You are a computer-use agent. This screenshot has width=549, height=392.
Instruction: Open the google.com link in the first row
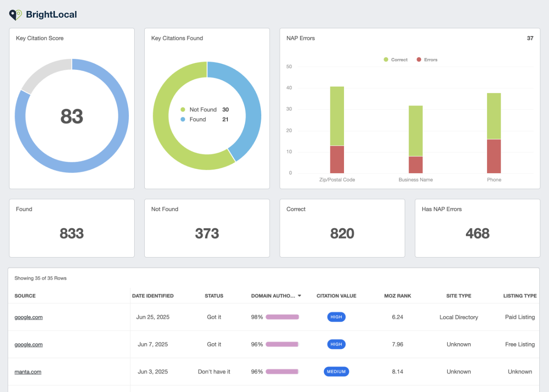coord(28,317)
